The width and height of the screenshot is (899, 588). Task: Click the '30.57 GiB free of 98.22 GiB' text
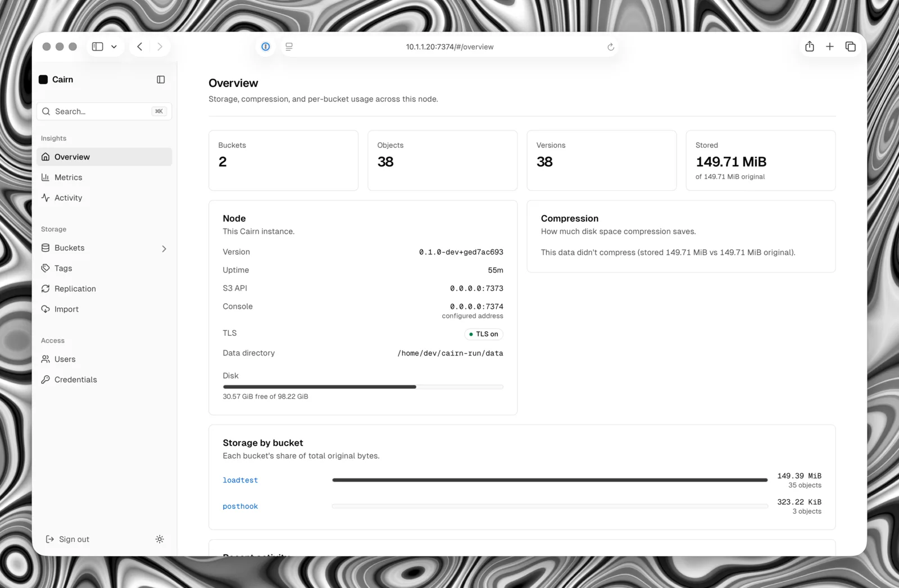(265, 396)
